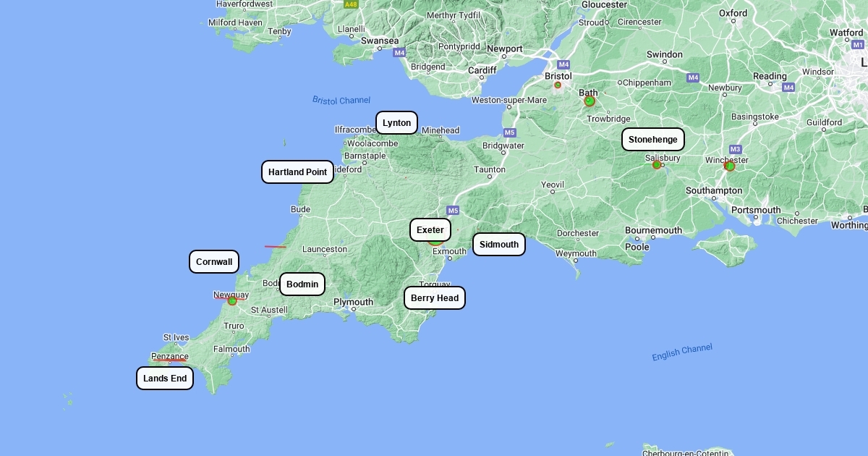Click the Gloucester city name
868x456 pixels.
point(604,4)
